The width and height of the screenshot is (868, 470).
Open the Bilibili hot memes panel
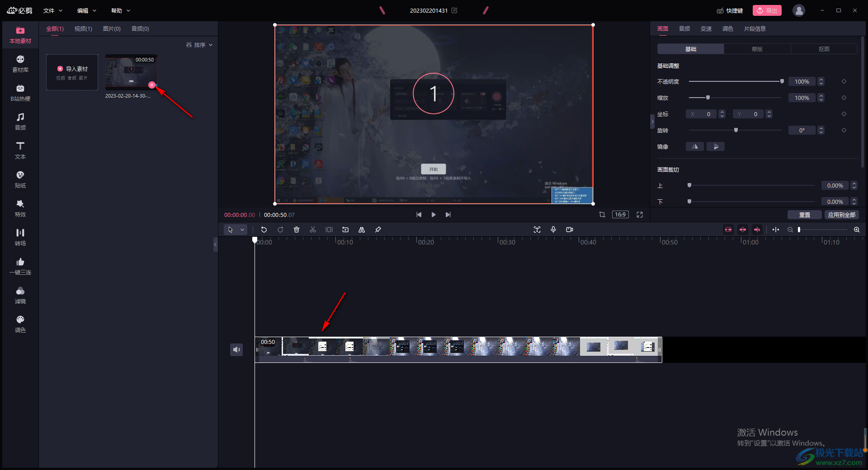coord(20,93)
